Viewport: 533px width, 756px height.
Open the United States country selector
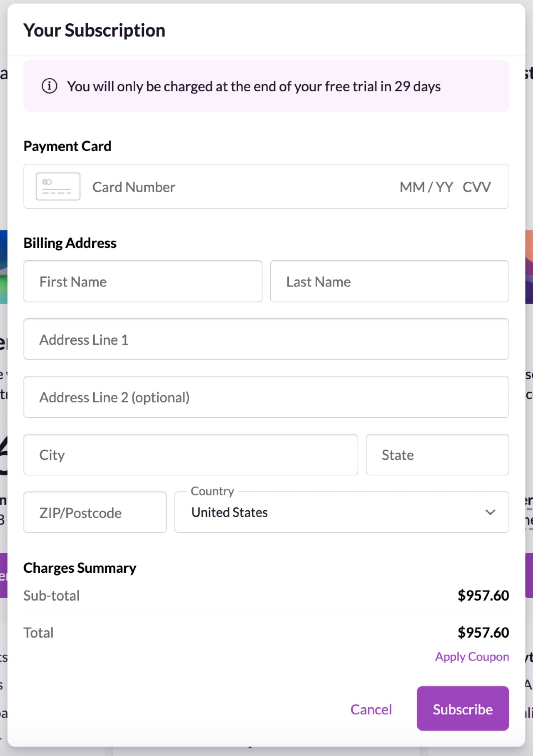(x=341, y=512)
